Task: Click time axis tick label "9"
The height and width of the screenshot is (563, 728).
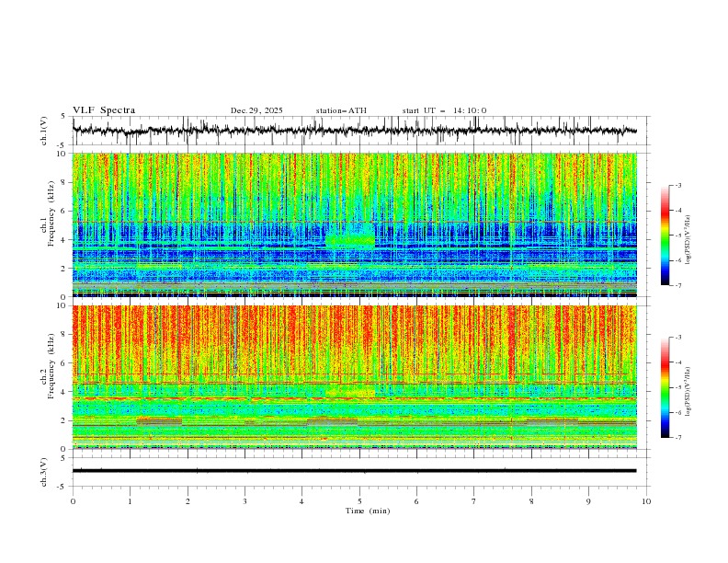Action: [x=588, y=501]
